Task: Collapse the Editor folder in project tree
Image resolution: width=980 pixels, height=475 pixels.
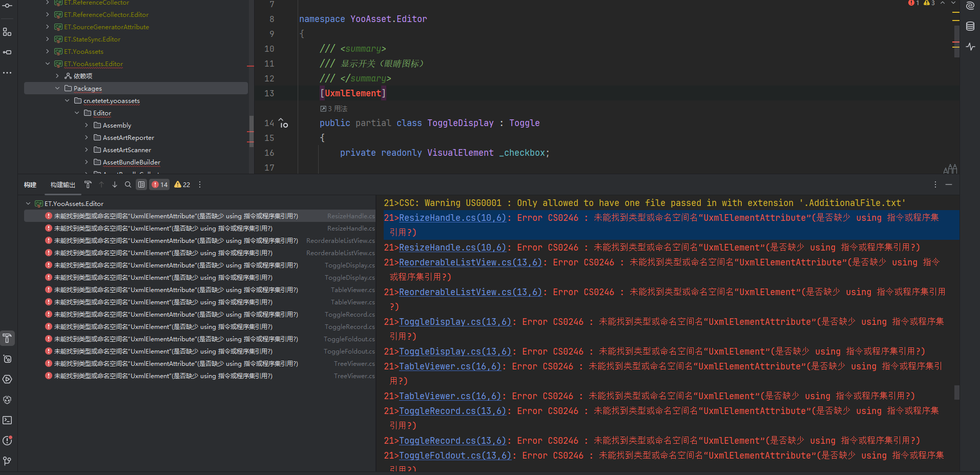Action: (x=77, y=113)
